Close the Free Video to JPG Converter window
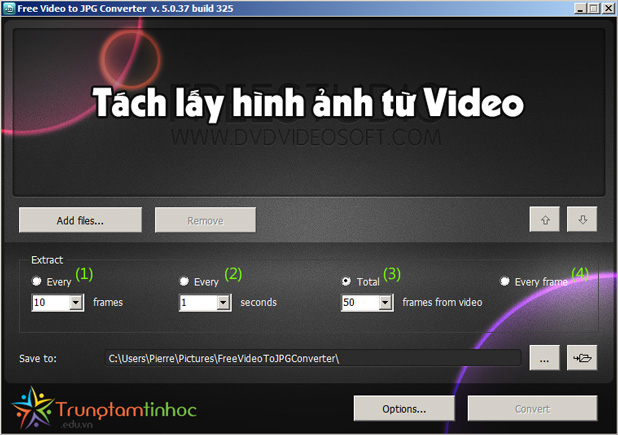This screenshot has width=618, height=435. point(608,8)
